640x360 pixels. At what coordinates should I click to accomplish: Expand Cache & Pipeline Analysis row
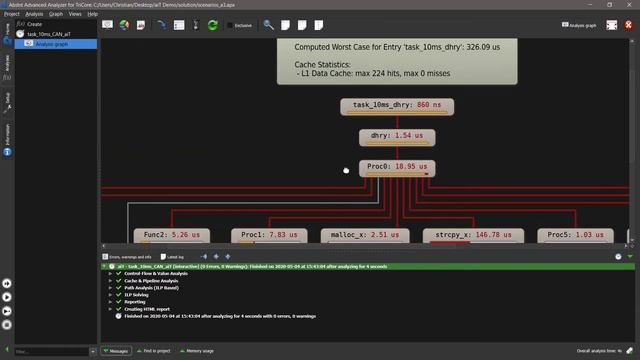(110, 281)
